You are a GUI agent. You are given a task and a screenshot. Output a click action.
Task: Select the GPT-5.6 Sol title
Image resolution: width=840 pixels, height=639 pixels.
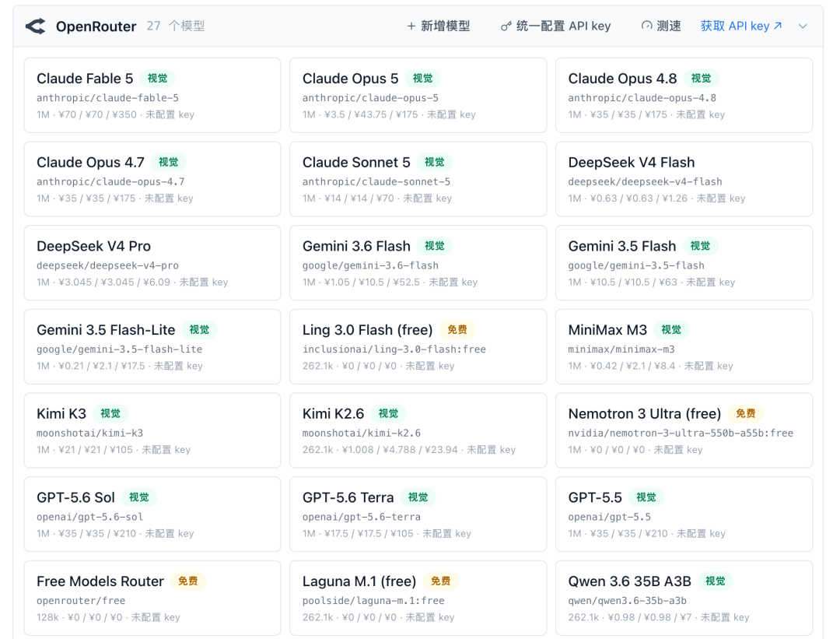coord(75,497)
